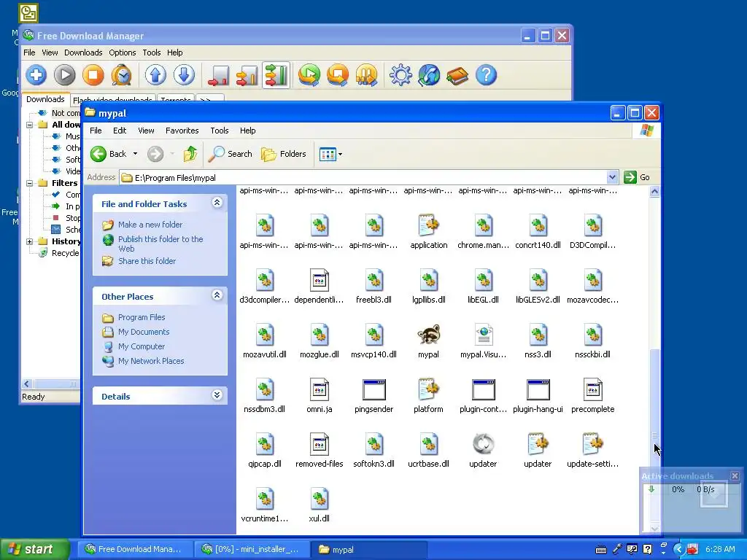The width and height of the screenshot is (747, 560).
Task: Go up one folder level in Explorer
Action: [190, 154]
